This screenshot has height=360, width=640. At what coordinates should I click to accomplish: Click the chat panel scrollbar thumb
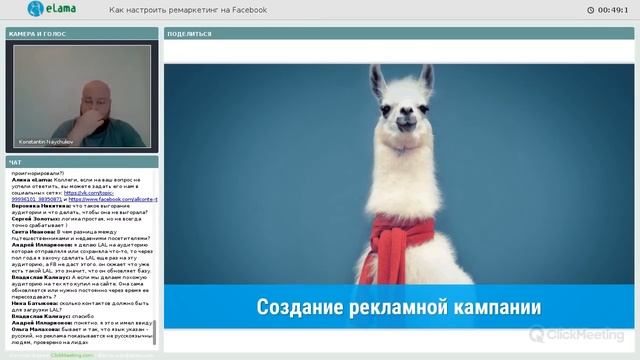(155, 332)
